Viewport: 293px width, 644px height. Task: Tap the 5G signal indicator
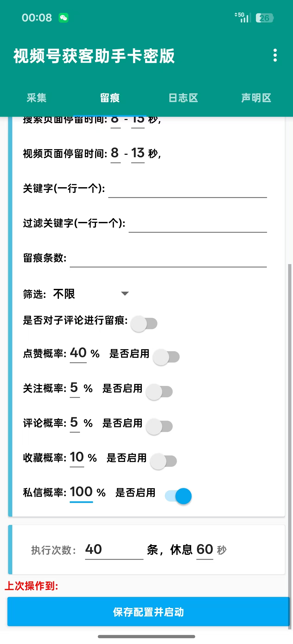click(242, 18)
